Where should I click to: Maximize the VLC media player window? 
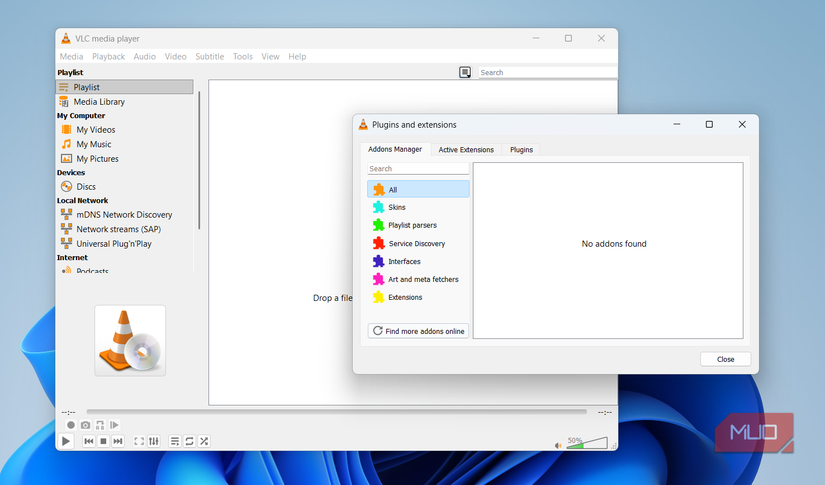(x=568, y=38)
